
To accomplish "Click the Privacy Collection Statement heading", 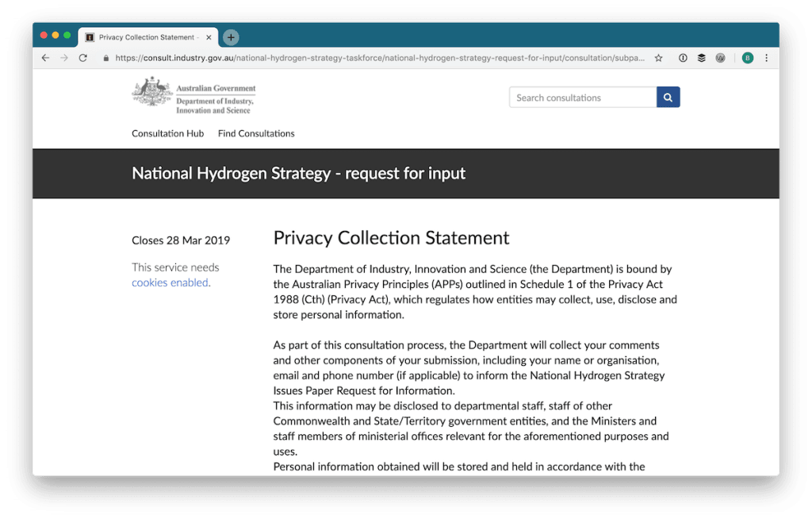I will point(391,238).
